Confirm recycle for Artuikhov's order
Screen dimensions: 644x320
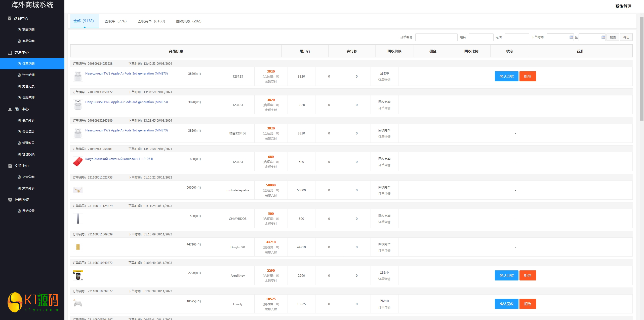point(506,275)
